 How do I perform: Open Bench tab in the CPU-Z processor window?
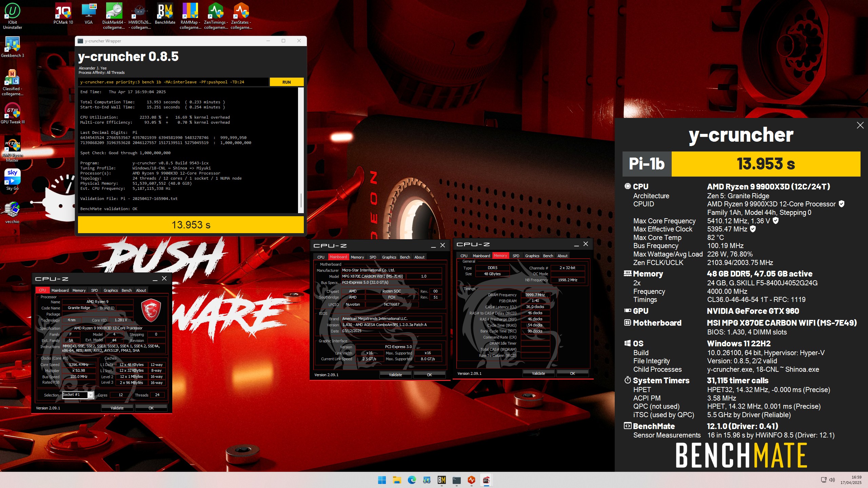127,290
